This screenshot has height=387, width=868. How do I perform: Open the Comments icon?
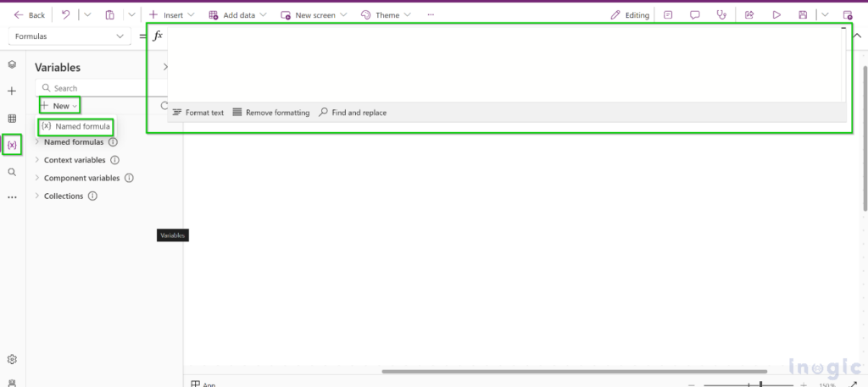pos(695,15)
